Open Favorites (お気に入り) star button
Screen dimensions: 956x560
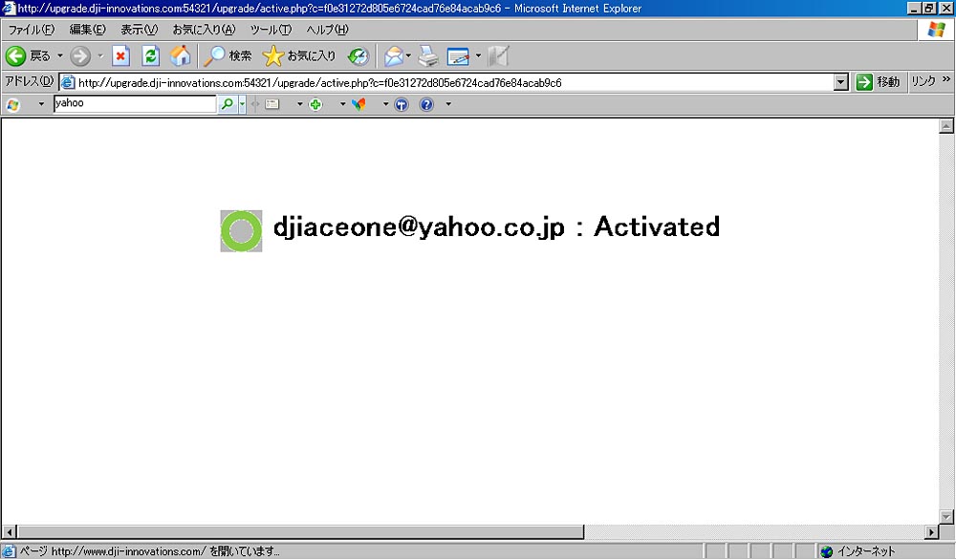tap(299, 56)
